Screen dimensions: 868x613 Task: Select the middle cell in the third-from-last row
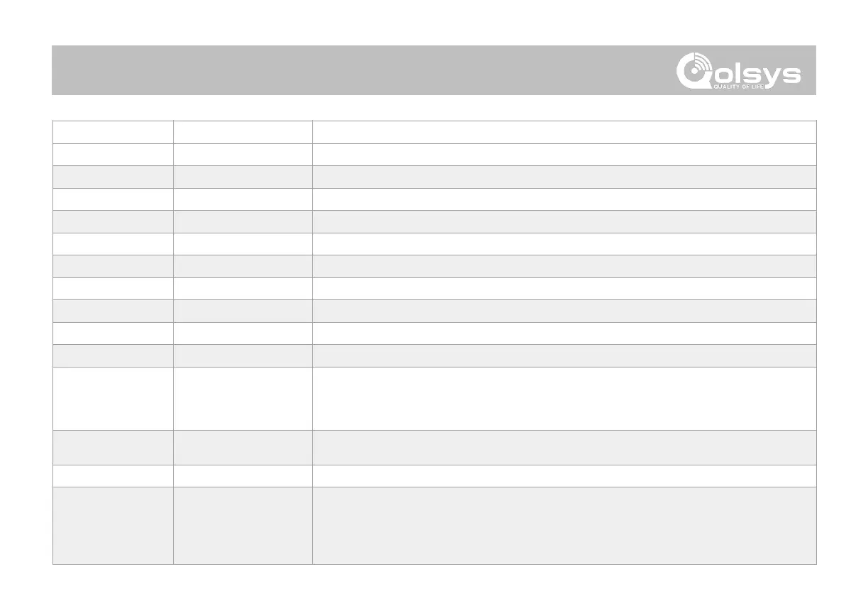243,448
